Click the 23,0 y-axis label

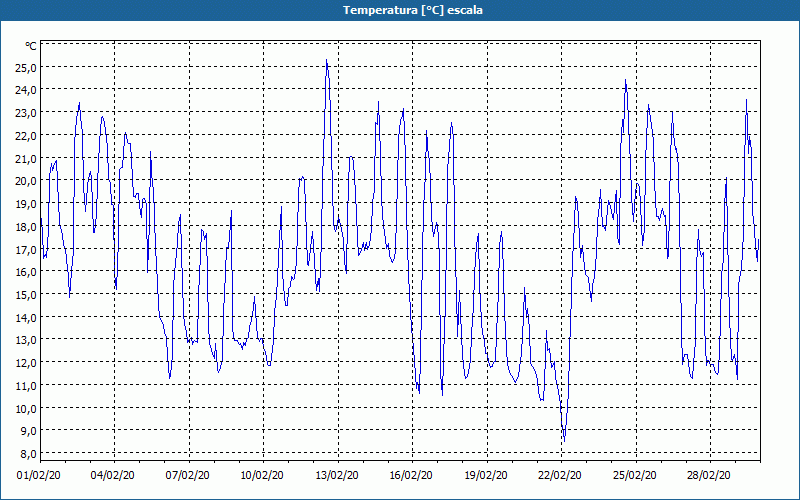point(25,113)
